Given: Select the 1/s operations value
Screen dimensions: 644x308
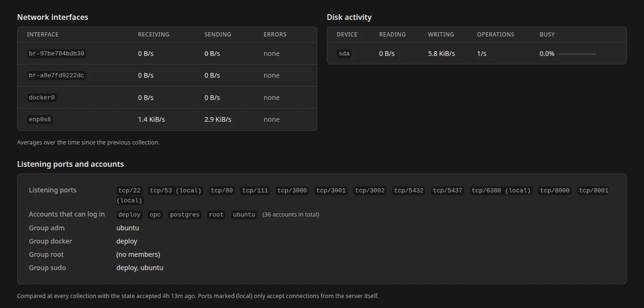Looking at the screenshot, I should [x=482, y=54].
